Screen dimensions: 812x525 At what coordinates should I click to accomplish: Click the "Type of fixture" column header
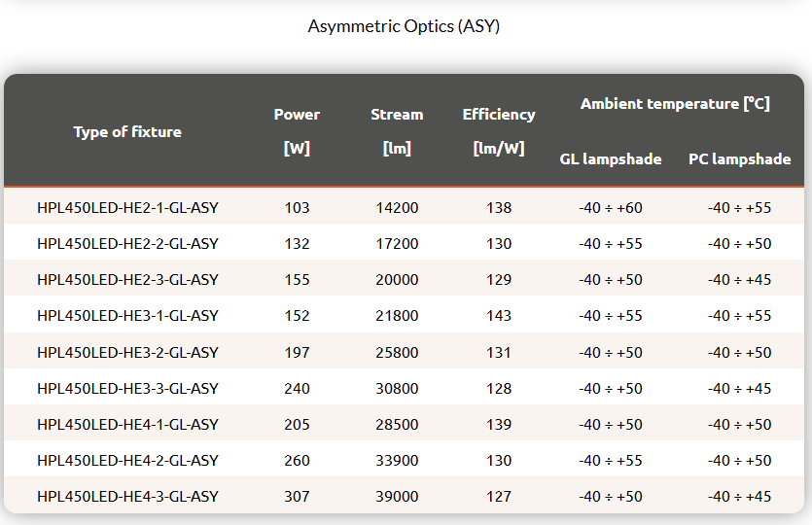click(x=127, y=131)
